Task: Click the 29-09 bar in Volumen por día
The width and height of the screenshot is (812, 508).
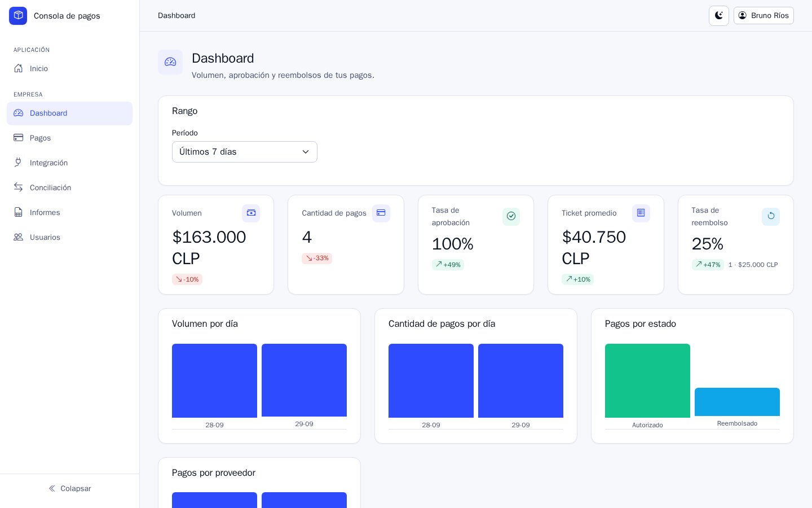Action: point(304,380)
